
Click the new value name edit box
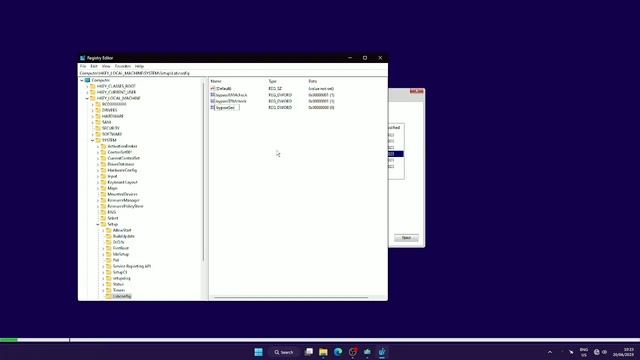227,108
